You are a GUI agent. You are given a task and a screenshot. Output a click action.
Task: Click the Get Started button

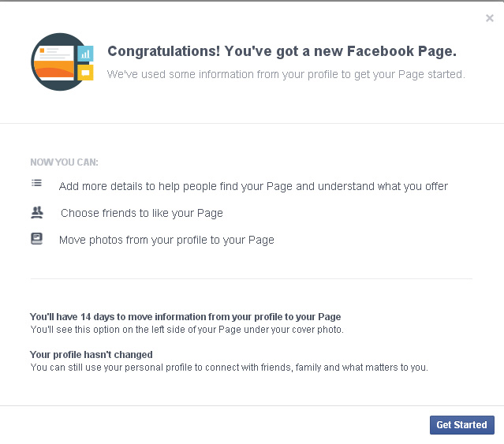[x=462, y=425]
